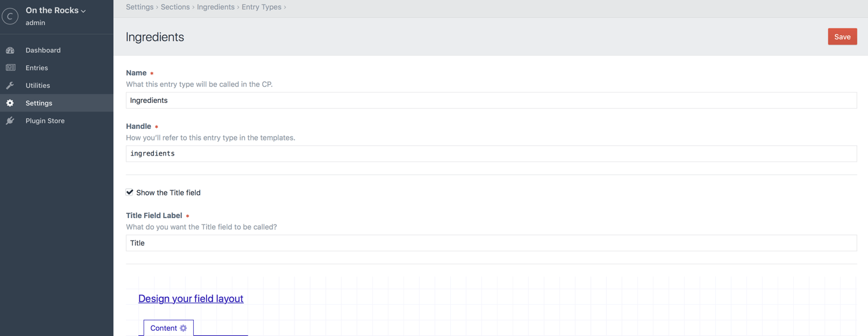The image size is (868, 336).
Task: Follow the Design your field layout link
Action: [x=191, y=298]
